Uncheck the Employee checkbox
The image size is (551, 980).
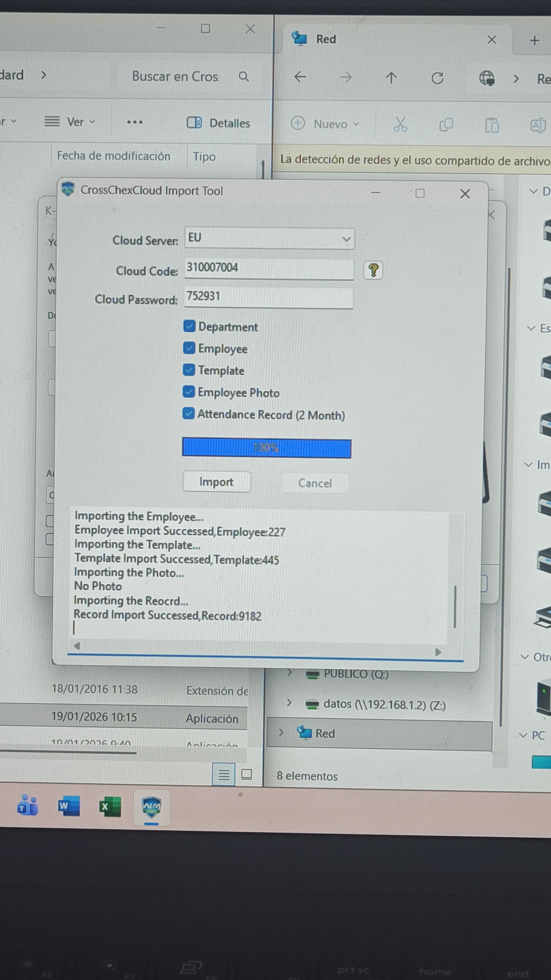[189, 348]
